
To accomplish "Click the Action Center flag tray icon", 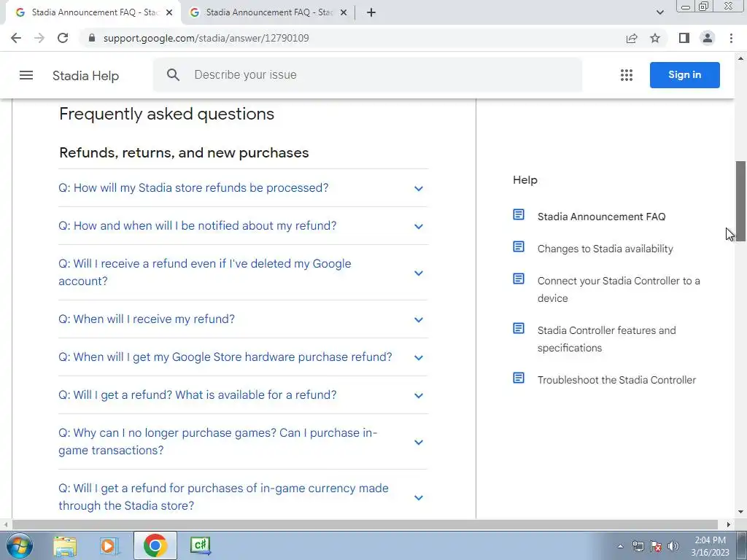I will point(656,546).
